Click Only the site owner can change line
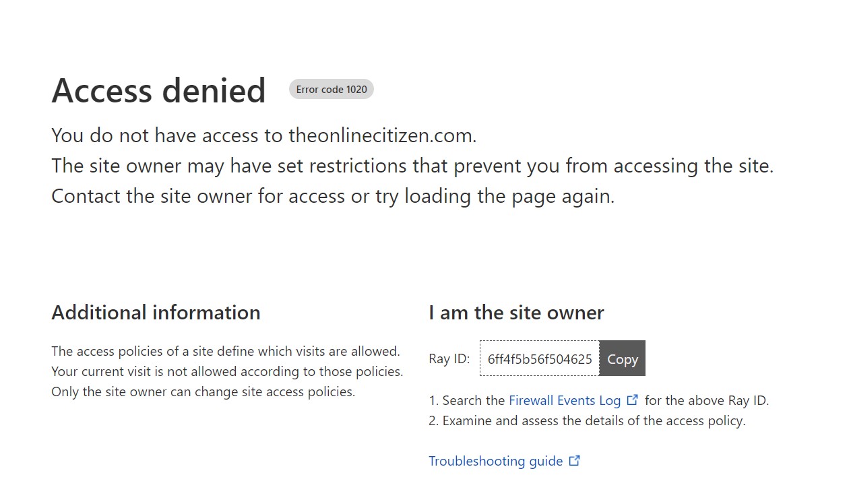Image resolution: width=849 pixels, height=504 pixels. (203, 391)
